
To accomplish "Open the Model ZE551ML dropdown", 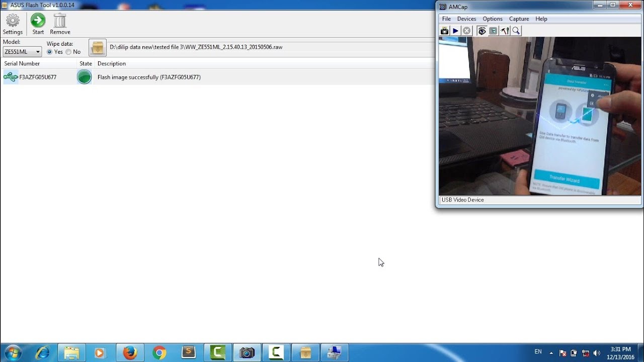I will [22, 52].
